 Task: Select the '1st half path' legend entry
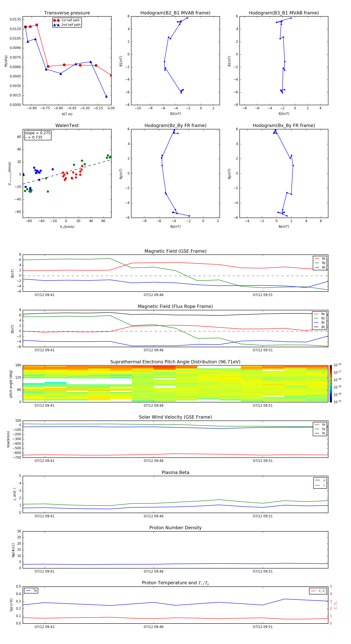(x=66, y=20)
